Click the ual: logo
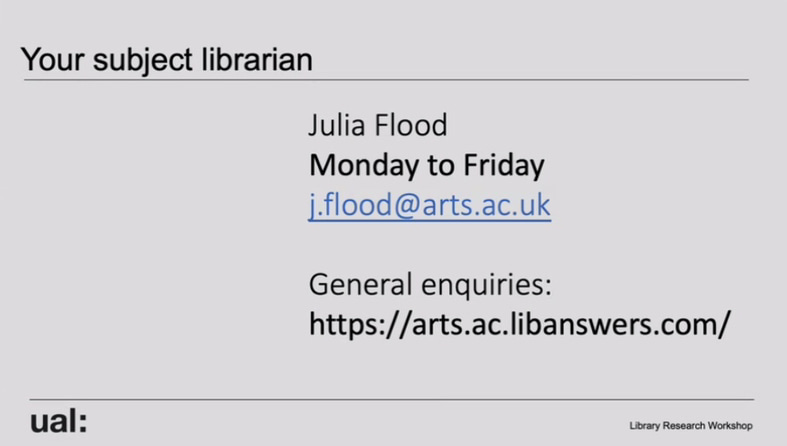The image size is (787, 446). point(58,421)
